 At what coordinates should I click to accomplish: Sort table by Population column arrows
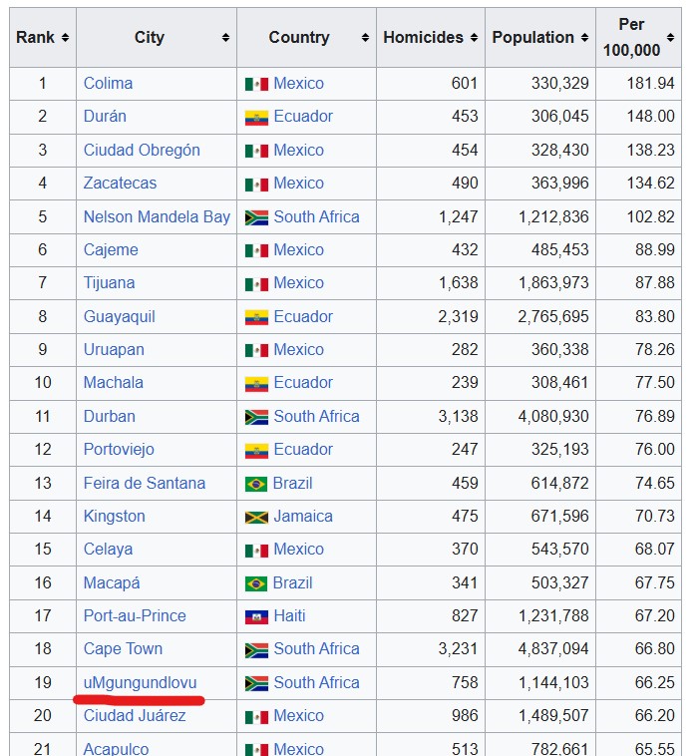pyautogui.click(x=584, y=38)
